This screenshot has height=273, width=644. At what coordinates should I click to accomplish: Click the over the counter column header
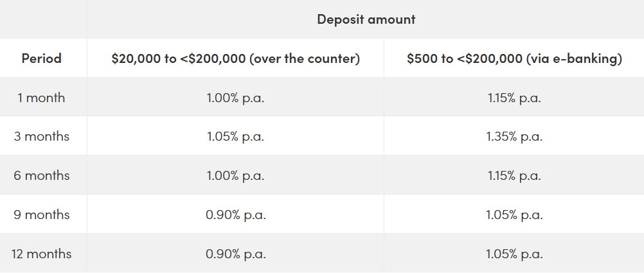click(235, 58)
